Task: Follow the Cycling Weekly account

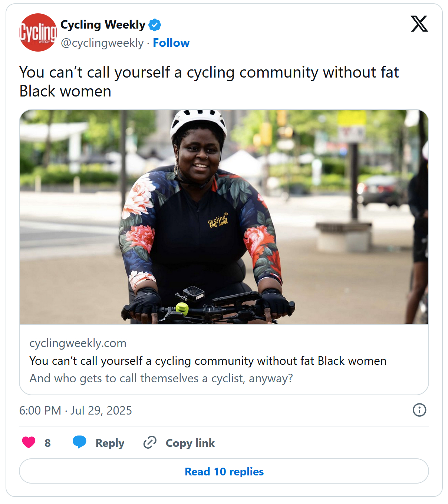Action: (171, 43)
